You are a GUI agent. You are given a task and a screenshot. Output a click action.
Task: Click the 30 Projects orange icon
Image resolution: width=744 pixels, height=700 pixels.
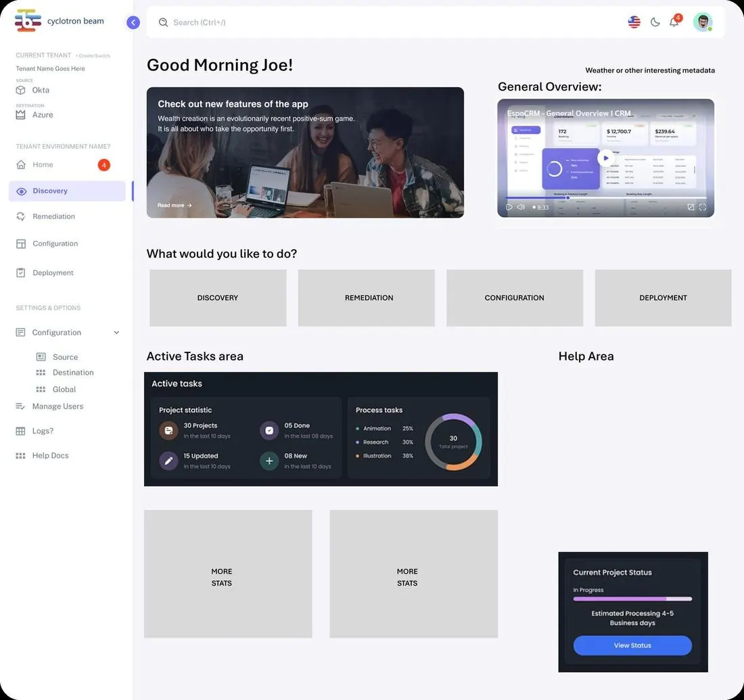tap(168, 430)
